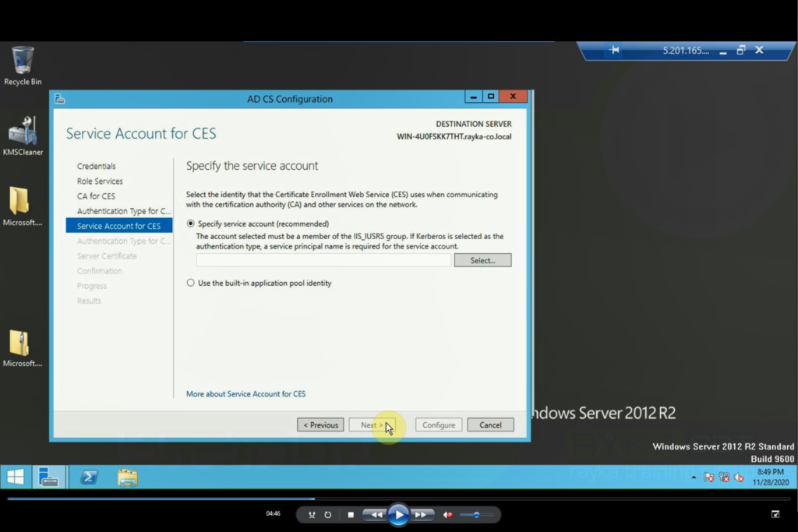The height and width of the screenshot is (532, 798).
Task: Open Authentication Type for CES step
Action: [124, 210]
